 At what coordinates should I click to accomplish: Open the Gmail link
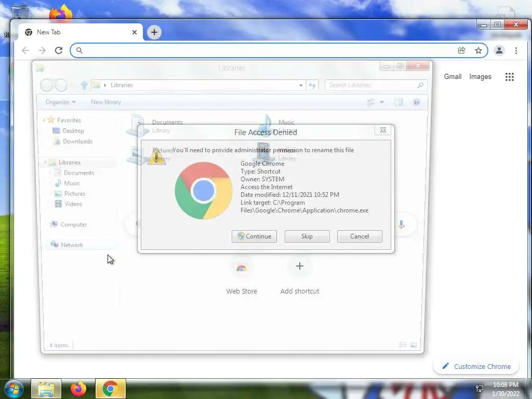[x=453, y=77]
